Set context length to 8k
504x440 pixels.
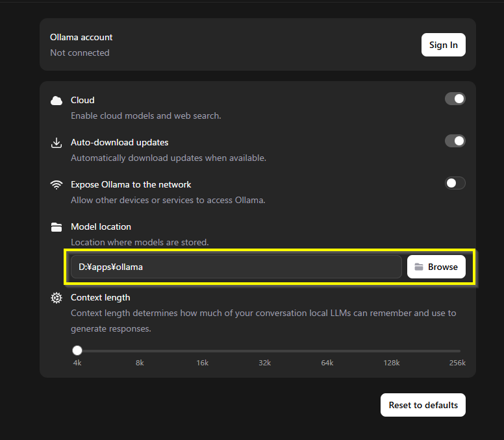coord(140,351)
